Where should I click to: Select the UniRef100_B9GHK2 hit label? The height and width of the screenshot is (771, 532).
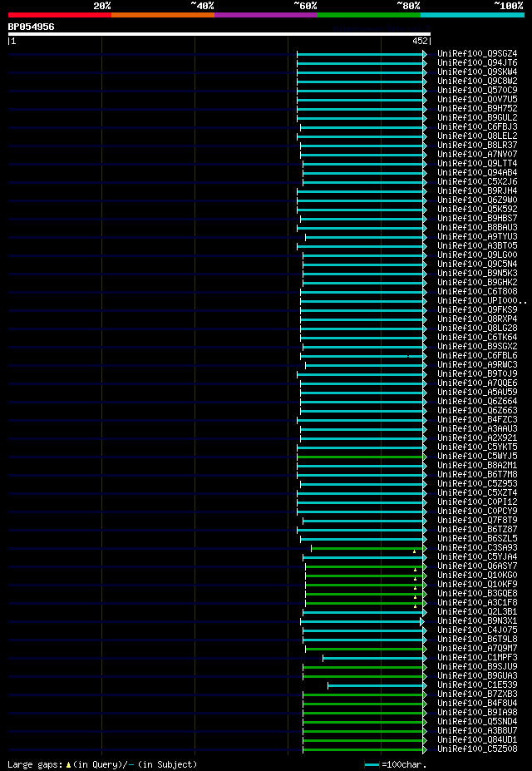(x=477, y=282)
